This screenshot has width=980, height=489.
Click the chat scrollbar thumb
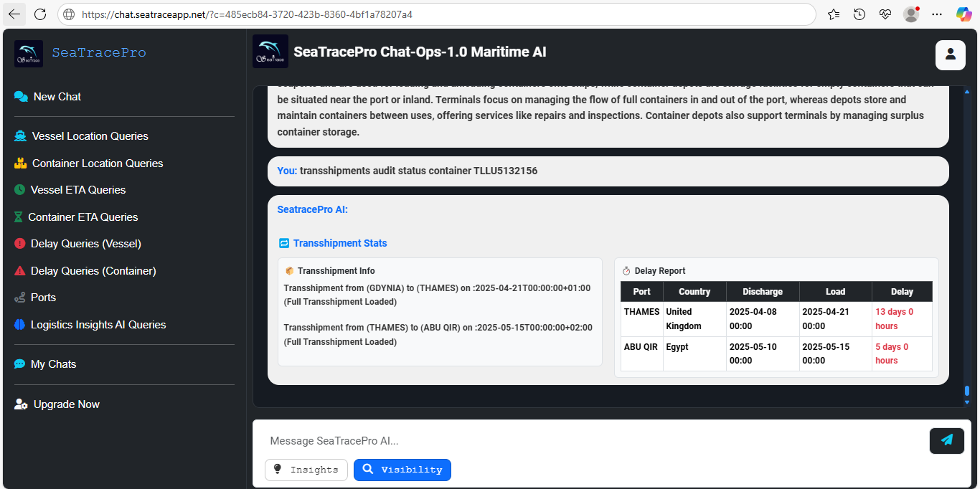[967, 391]
